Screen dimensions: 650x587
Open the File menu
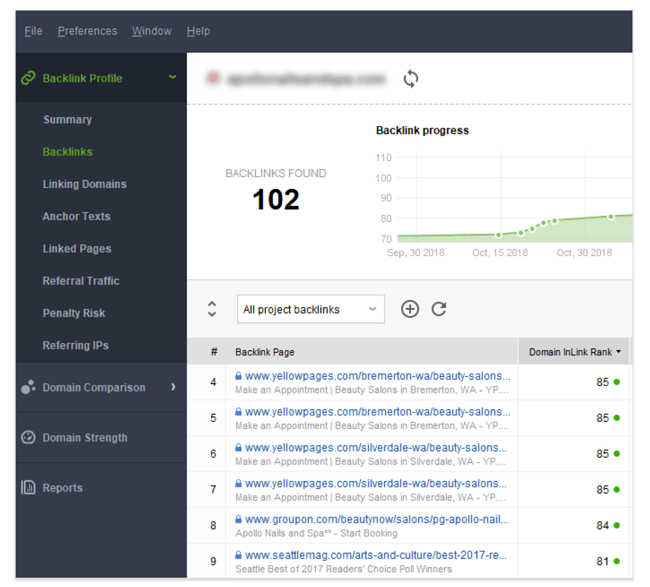pyautogui.click(x=33, y=31)
